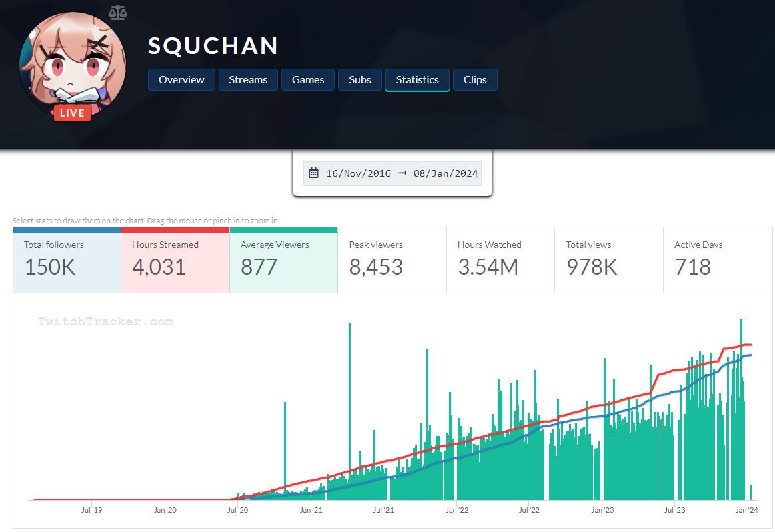
Task: Click the Jan '22 axis label
Action: [457, 510]
